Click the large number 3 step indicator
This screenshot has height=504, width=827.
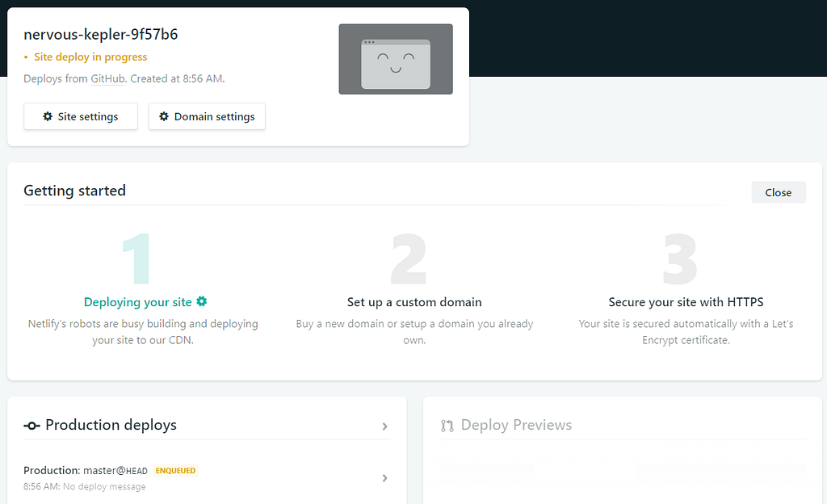680,258
